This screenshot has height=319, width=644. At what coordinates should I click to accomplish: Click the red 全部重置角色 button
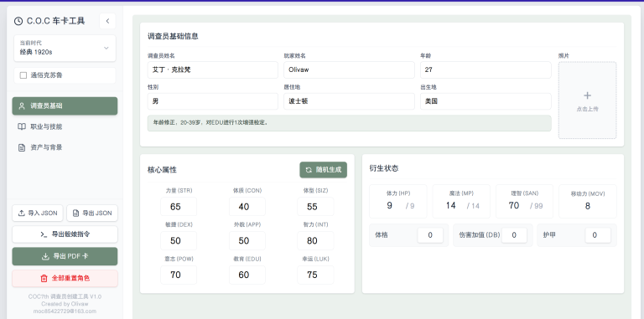coord(65,278)
